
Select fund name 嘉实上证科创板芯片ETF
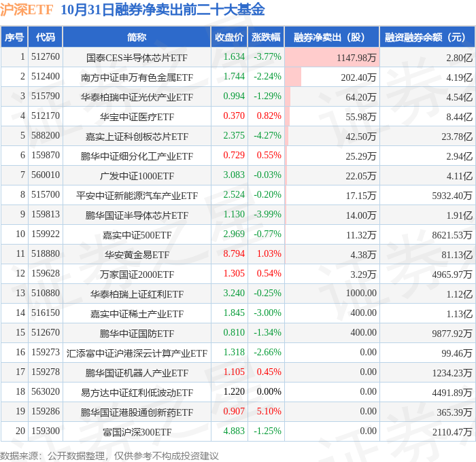137,136
